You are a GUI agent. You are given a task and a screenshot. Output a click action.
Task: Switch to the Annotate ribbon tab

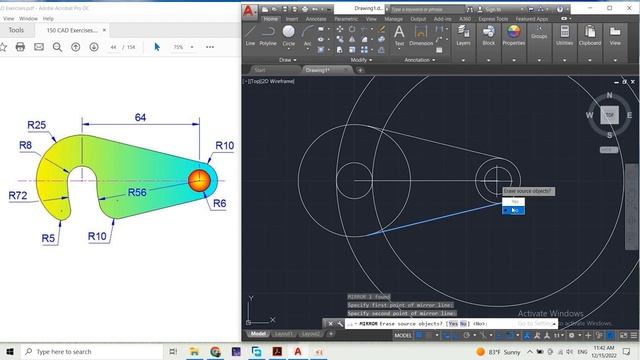316,19
